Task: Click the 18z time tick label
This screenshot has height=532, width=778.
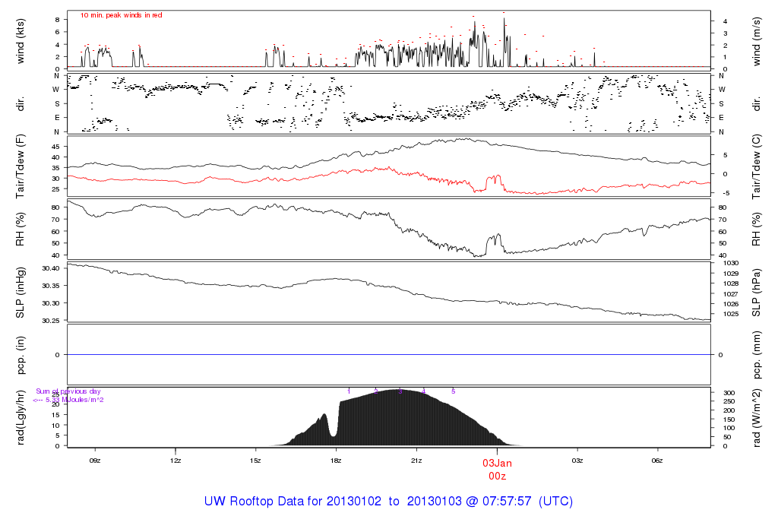Action: click(x=336, y=461)
